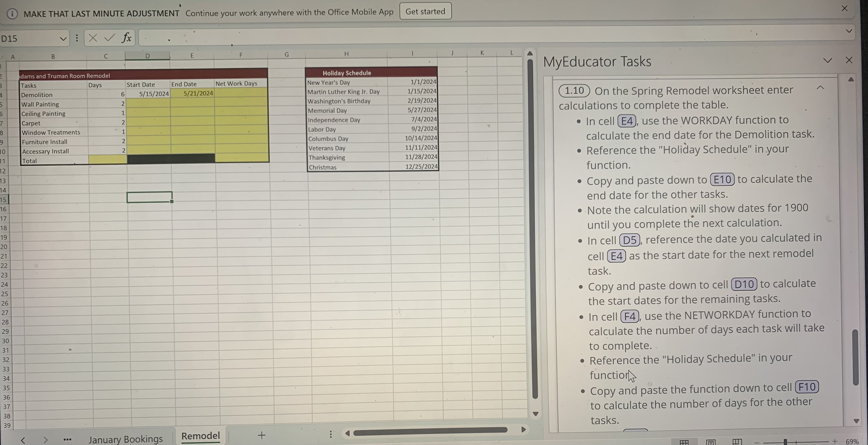Expand the formula bar chevron
The width and height of the screenshot is (868, 445).
(x=849, y=31)
